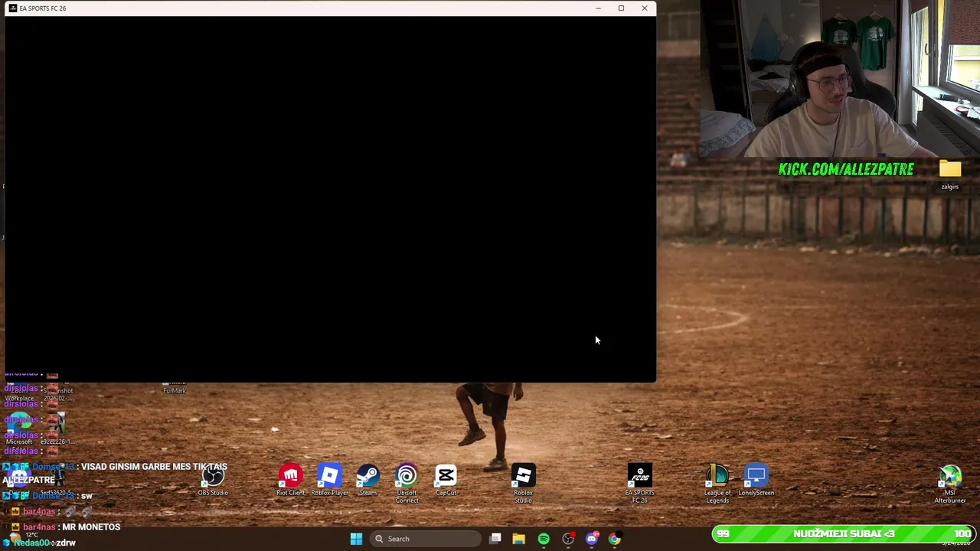The height and width of the screenshot is (551, 980).
Task: Click the streamer webcam overlay
Action: pyautogui.click(x=840, y=79)
